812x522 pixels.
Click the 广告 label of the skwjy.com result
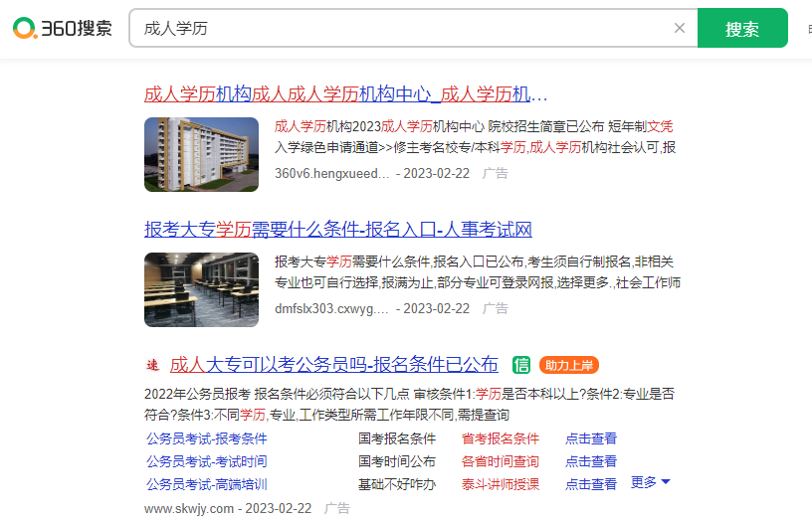tap(337, 508)
